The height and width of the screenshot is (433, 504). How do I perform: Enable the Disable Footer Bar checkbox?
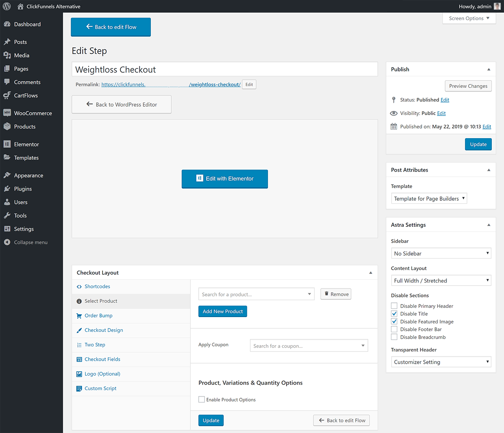click(x=394, y=329)
